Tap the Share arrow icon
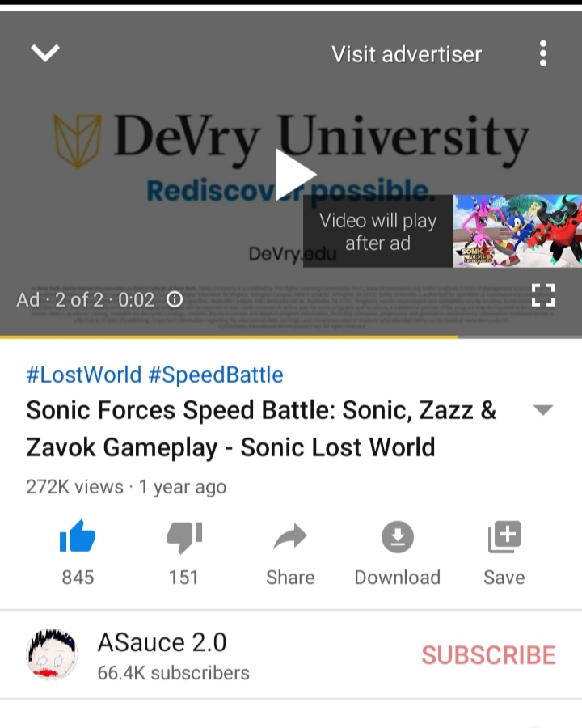The height and width of the screenshot is (728, 582). click(290, 537)
